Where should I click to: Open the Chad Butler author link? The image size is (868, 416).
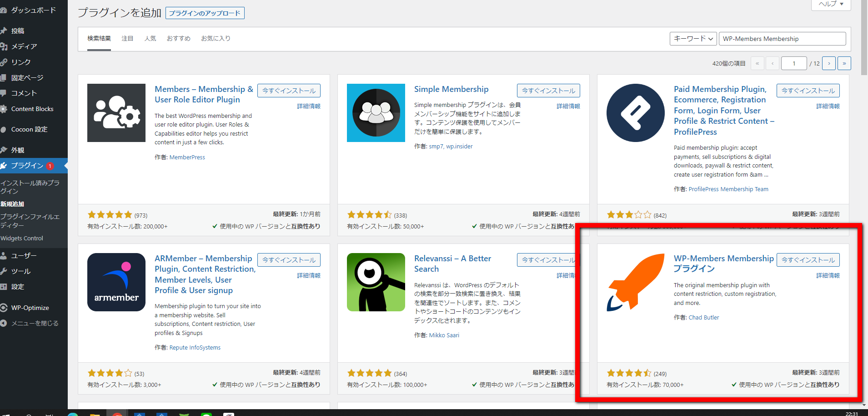point(704,317)
